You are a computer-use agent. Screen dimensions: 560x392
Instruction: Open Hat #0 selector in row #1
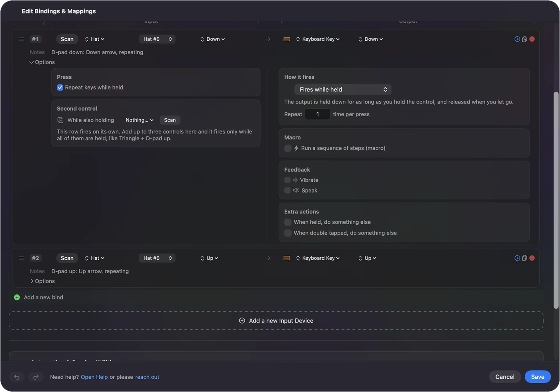point(157,39)
